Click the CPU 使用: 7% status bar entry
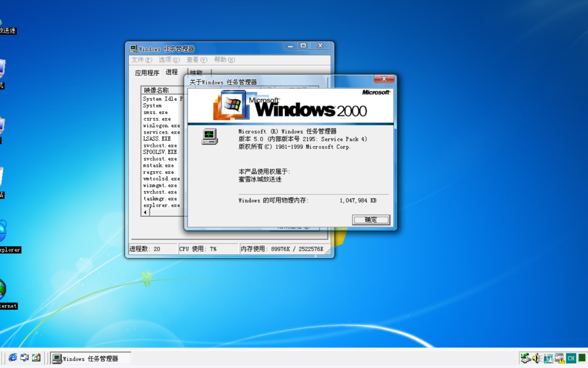The width and height of the screenshot is (588, 368). tap(208, 249)
